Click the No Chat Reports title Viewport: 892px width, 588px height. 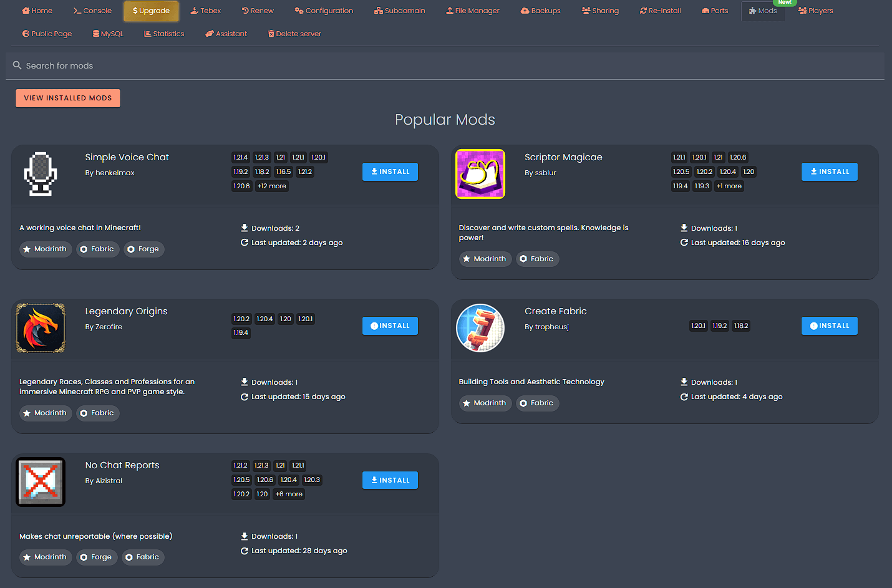tap(122, 465)
